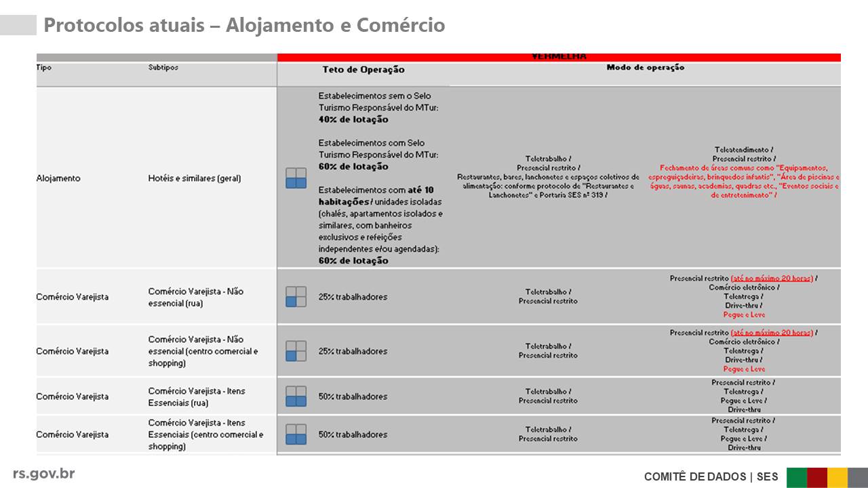Click text Estabelecimentos com até 10 habitações
This screenshot has height=488, width=868.
pyautogui.click(x=376, y=196)
